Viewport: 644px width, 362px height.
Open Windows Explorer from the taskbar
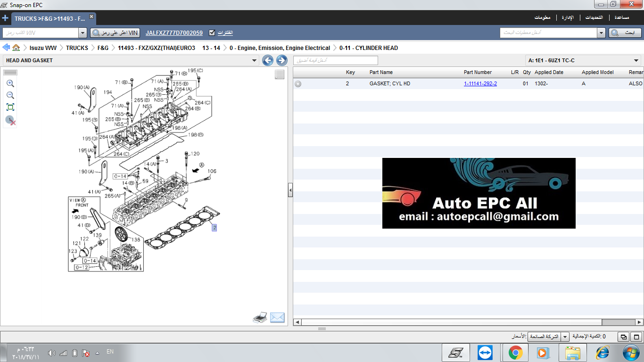(573, 353)
